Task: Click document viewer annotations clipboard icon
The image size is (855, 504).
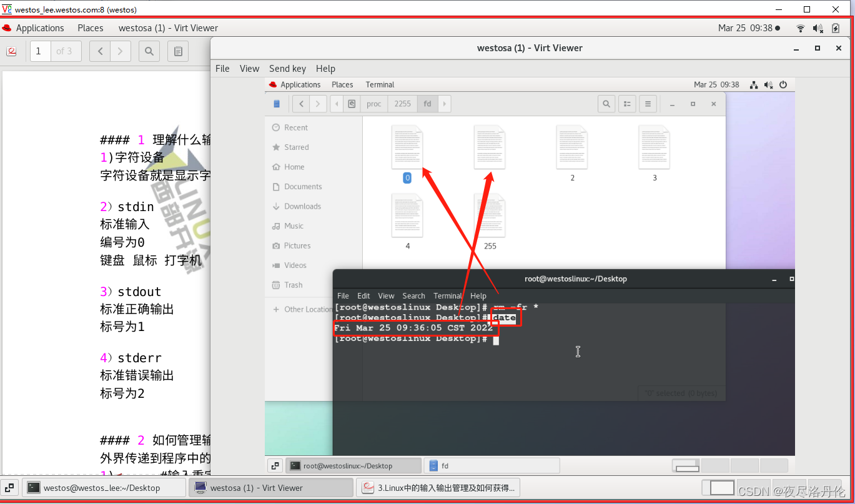Action: click(x=178, y=51)
